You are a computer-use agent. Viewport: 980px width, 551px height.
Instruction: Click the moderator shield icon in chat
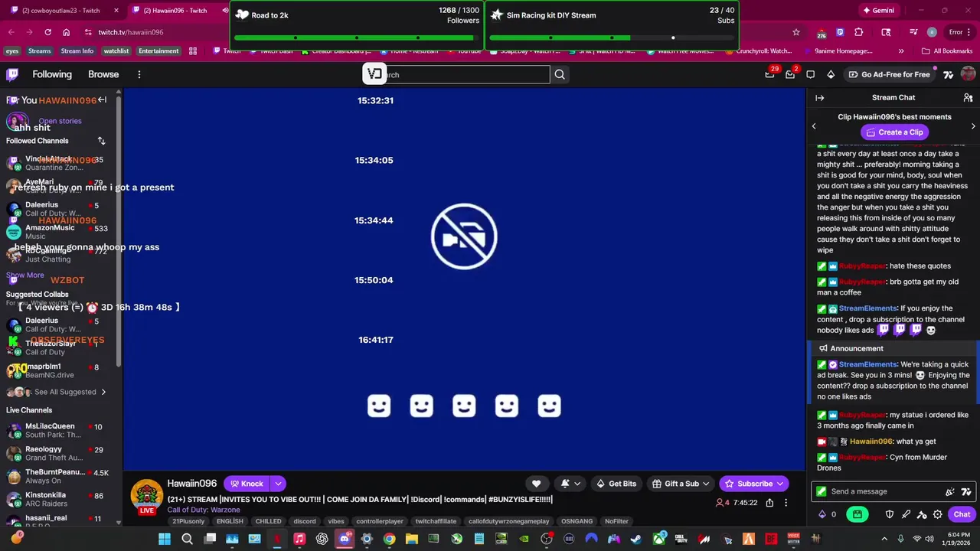tap(890, 514)
